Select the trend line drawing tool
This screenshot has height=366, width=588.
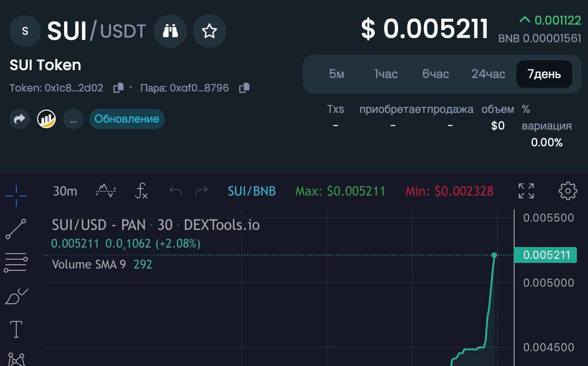pyautogui.click(x=16, y=229)
